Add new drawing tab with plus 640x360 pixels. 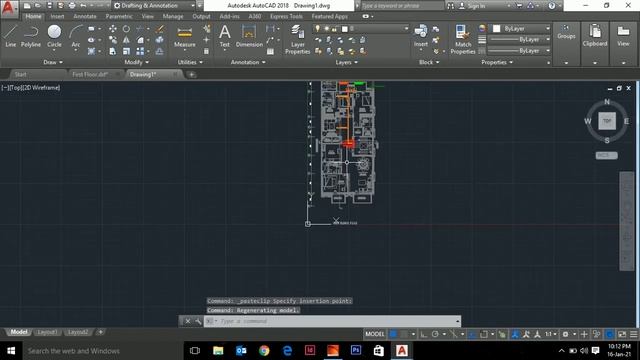[x=191, y=74]
